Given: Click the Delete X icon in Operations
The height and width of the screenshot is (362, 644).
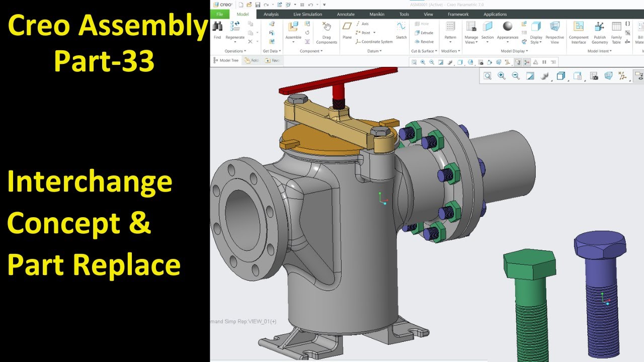Looking at the screenshot, I should point(250,42).
